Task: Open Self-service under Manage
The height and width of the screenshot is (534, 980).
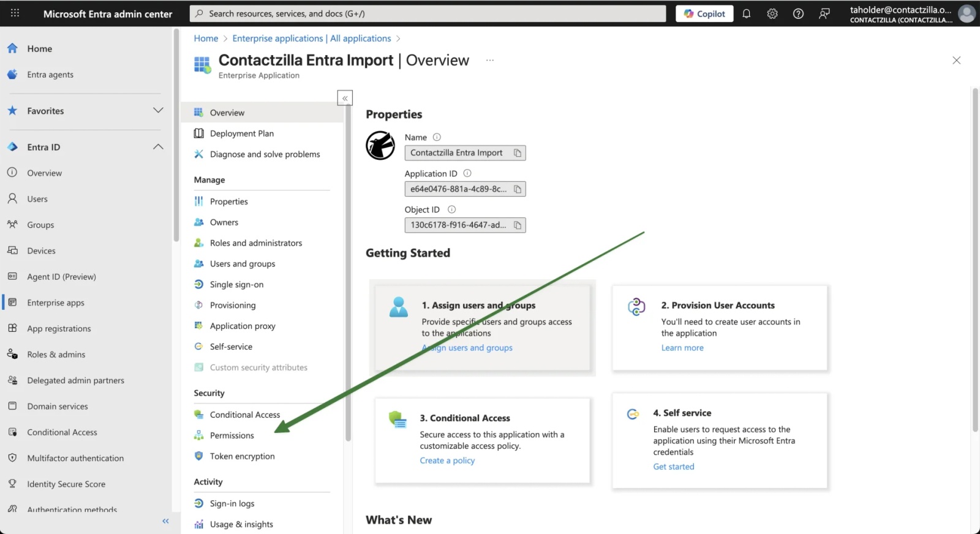Action: 231,347
